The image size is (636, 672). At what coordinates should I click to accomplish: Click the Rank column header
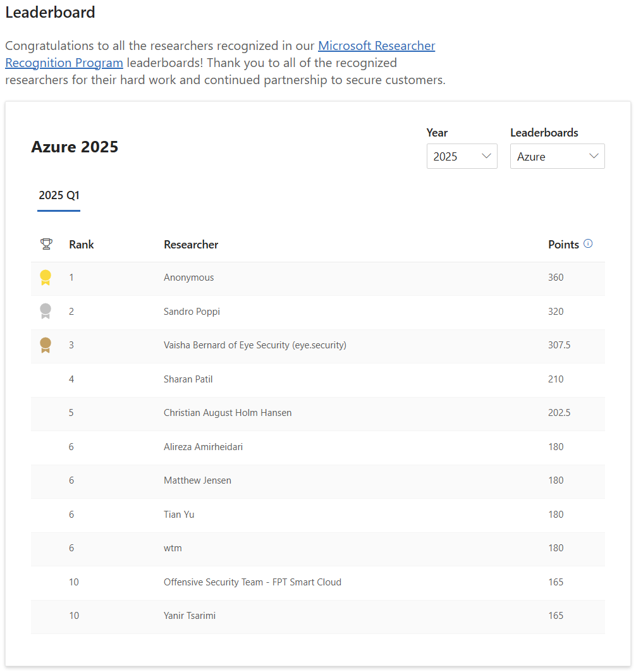82,245
